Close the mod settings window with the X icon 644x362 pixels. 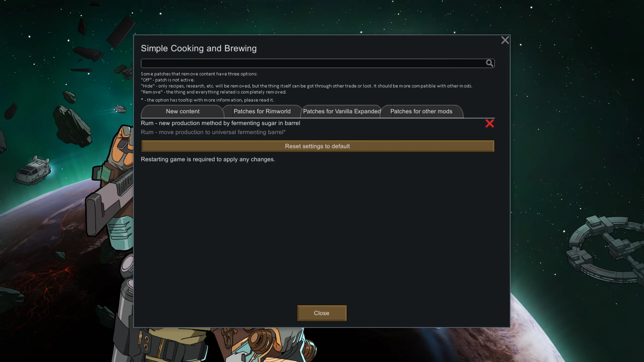[x=505, y=40]
